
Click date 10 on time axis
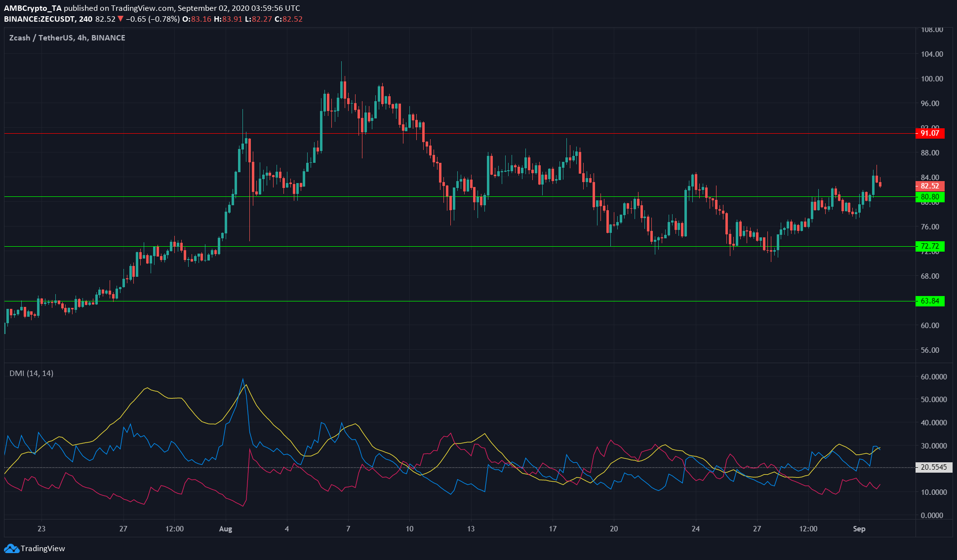(x=409, y=529)
